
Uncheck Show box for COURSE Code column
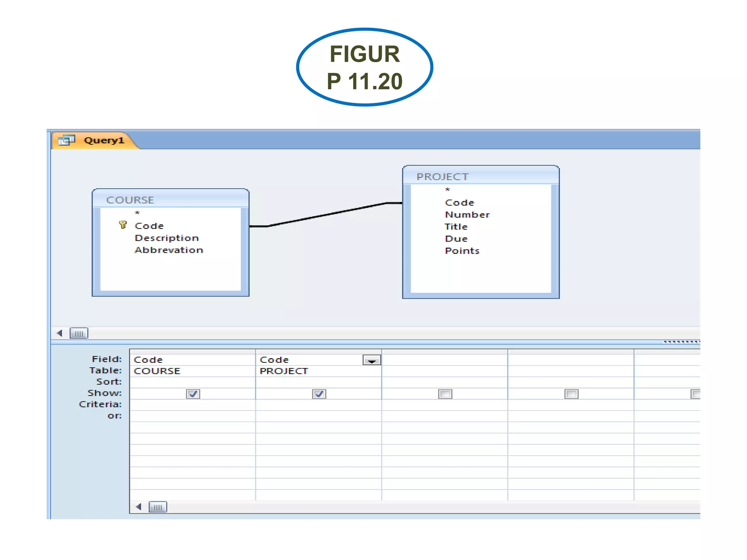tap(193, 394)
